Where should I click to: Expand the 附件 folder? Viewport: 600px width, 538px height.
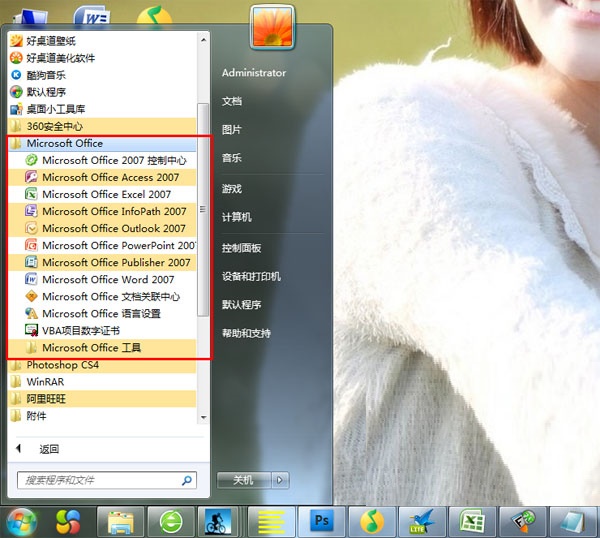pos(102,416)
